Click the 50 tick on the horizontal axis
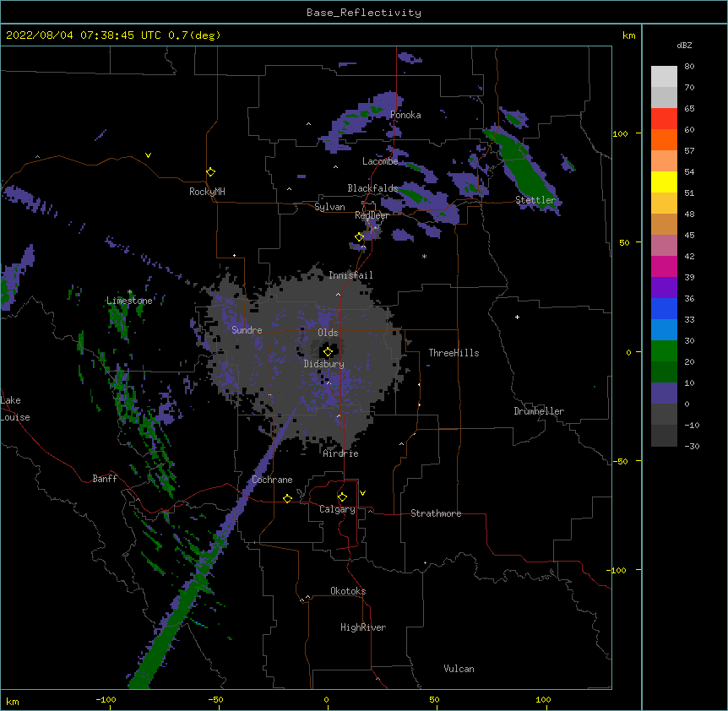728x711 pixels. click(434, 699)
